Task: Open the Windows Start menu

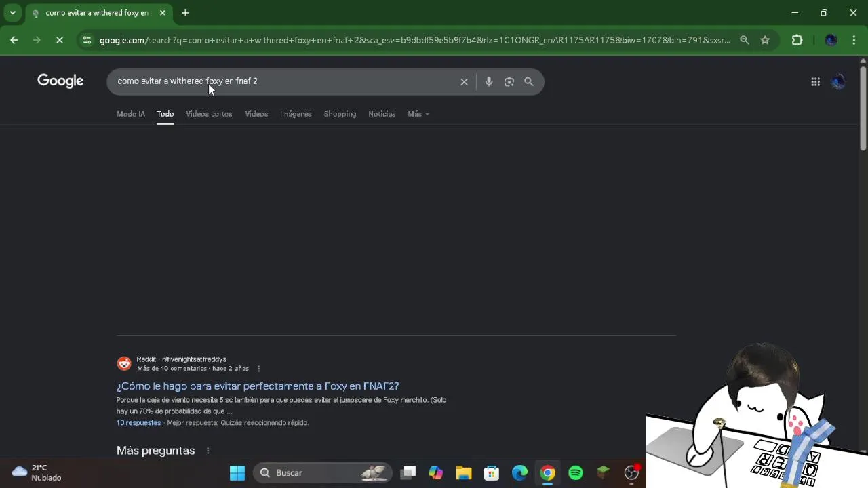Action: click(237, 473)
